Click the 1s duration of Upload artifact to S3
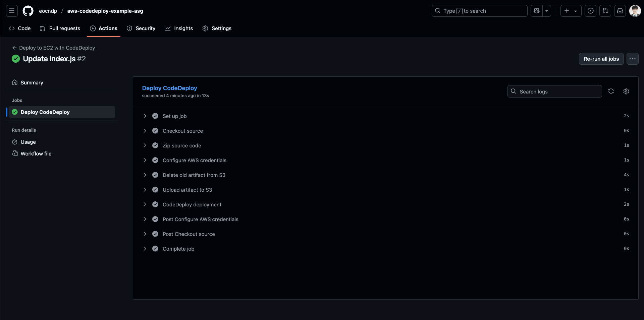The image size is (644, 320). (x=627, y=190)
